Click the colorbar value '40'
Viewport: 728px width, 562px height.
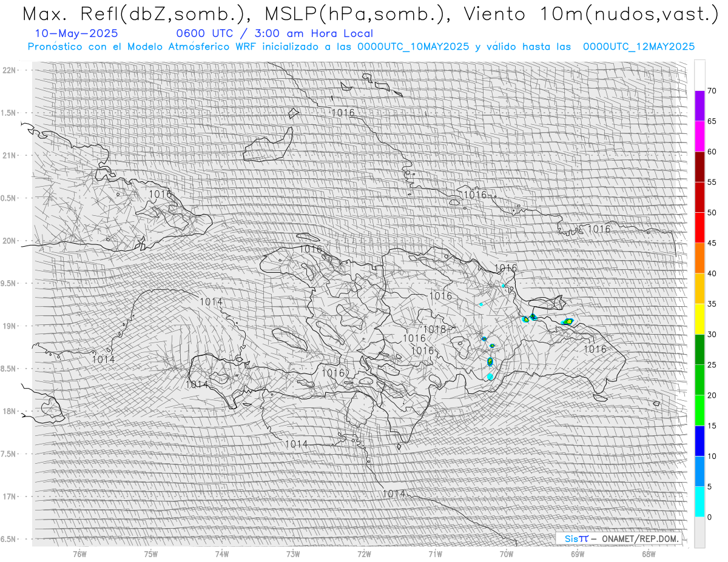712,273
